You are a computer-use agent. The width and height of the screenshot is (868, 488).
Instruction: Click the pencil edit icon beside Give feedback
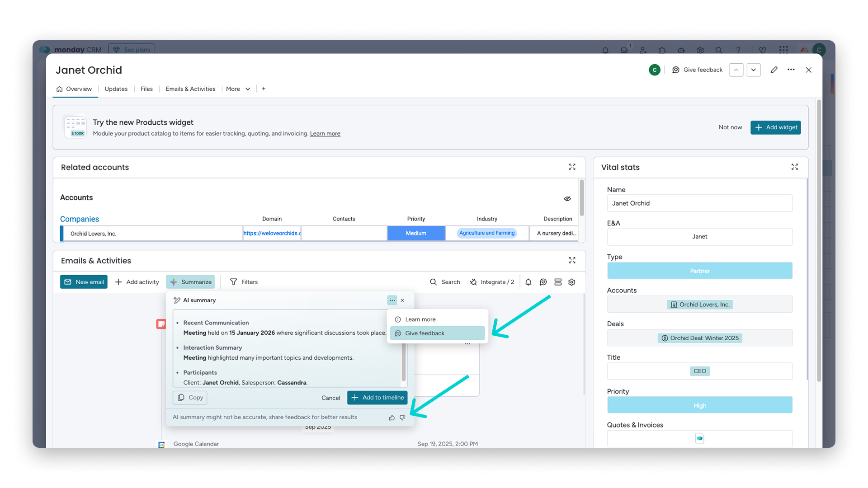[x=774, y=70]
